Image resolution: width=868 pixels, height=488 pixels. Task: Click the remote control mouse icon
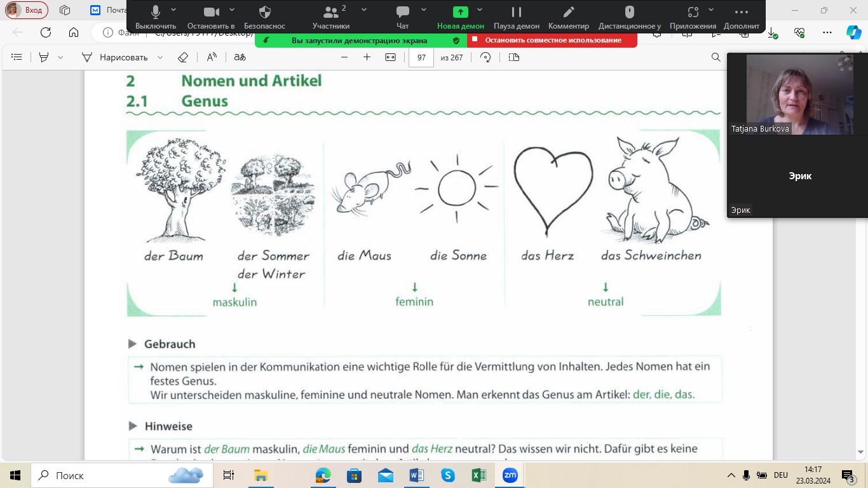(x=629, y=13)
